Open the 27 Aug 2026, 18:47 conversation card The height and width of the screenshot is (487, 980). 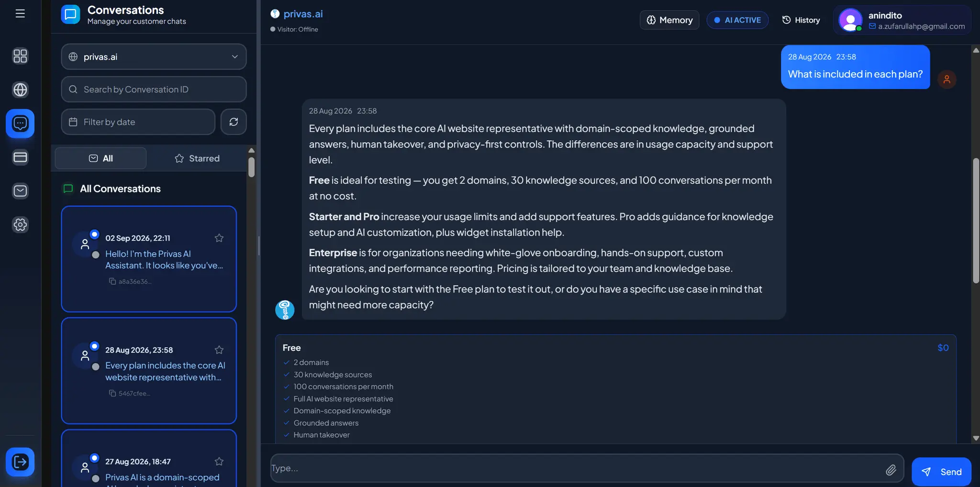[149, 458]
